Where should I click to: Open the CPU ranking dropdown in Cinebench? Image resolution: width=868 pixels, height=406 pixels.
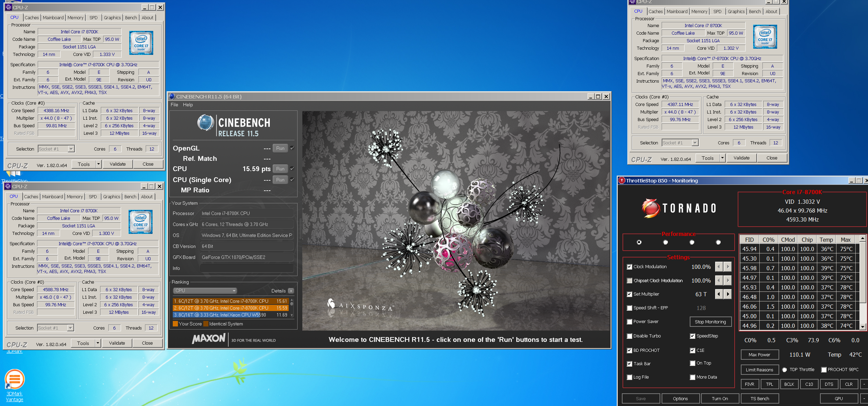click(205, 290)
